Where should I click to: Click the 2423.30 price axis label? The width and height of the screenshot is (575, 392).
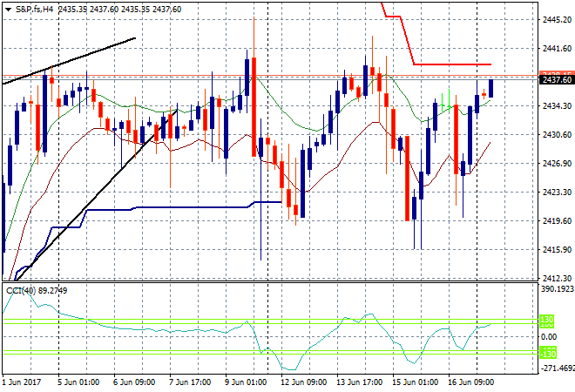pyautogui.click(x=557, y=193)
